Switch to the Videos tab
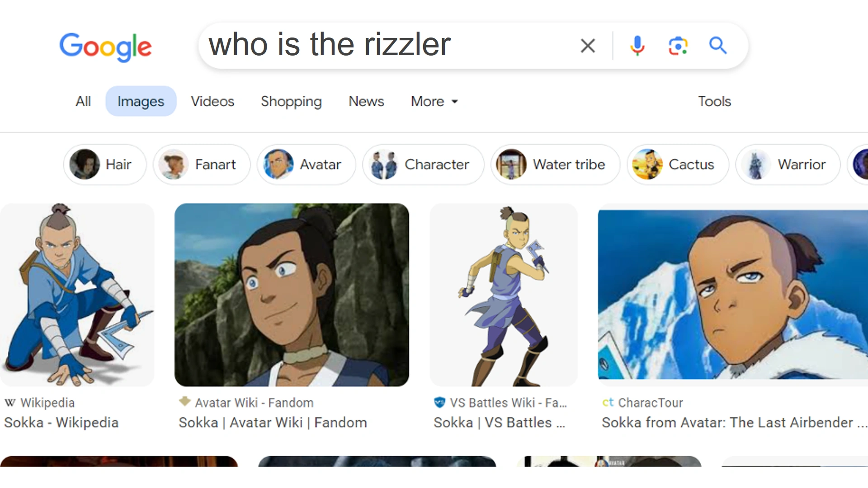868x488 pixels. pyautogui.click(x=212, y=101)
